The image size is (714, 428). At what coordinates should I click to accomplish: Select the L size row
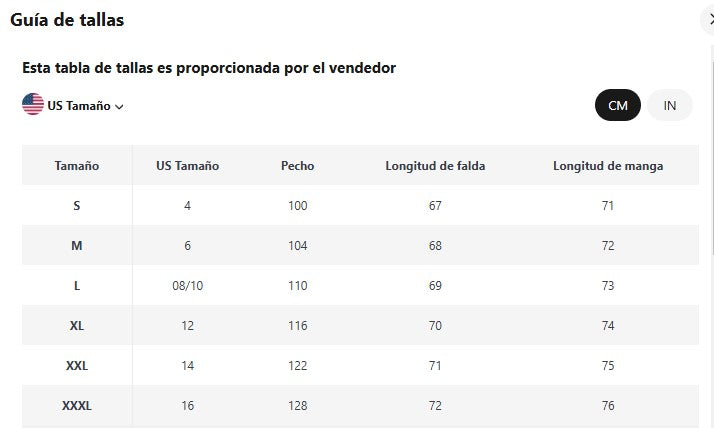77,286
